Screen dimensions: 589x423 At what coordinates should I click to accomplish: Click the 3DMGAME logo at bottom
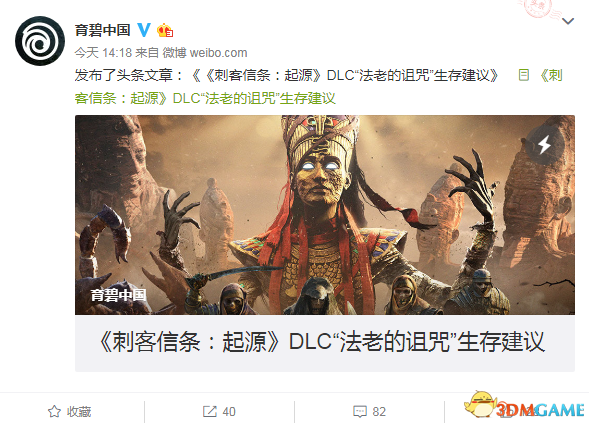[x=524, y=406]
